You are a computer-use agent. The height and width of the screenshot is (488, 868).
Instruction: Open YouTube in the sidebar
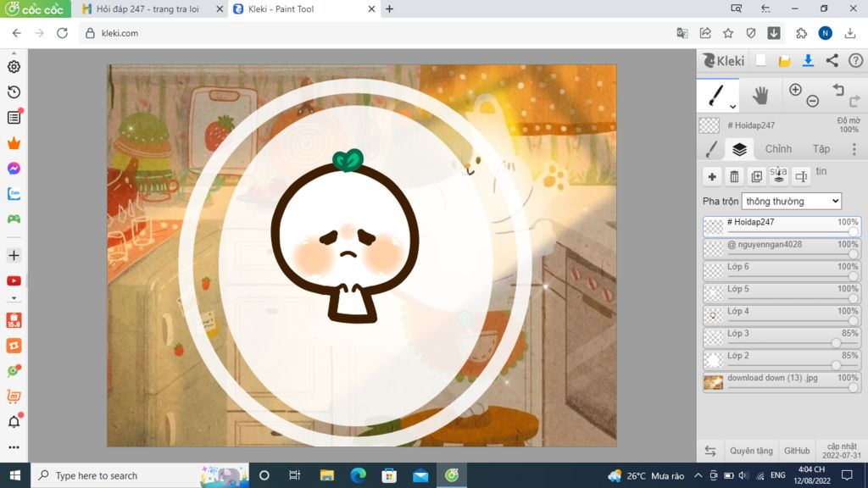click(x=14, y=281)
